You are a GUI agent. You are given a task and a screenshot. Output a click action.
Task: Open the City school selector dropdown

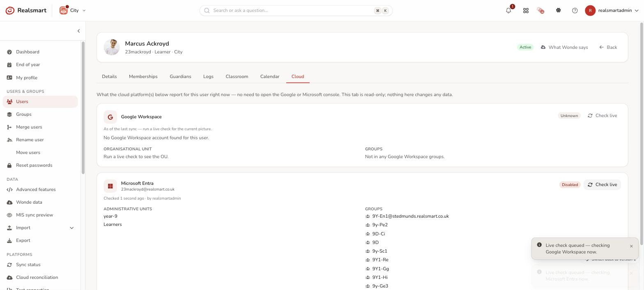tap(73, 10)
